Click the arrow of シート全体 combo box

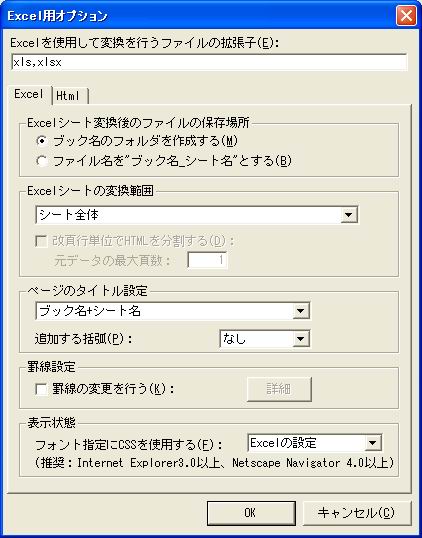(x=349, y=215)
